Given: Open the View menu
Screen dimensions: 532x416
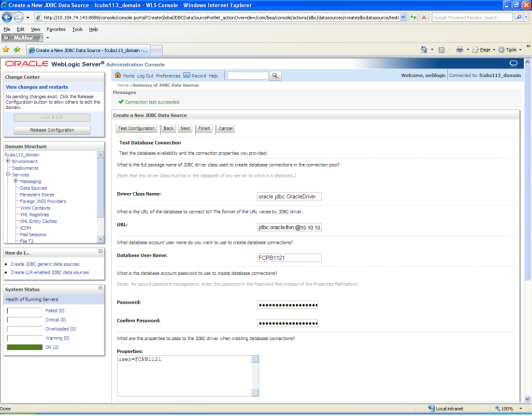Looking at the screenshot, I should tap(35, 29).
